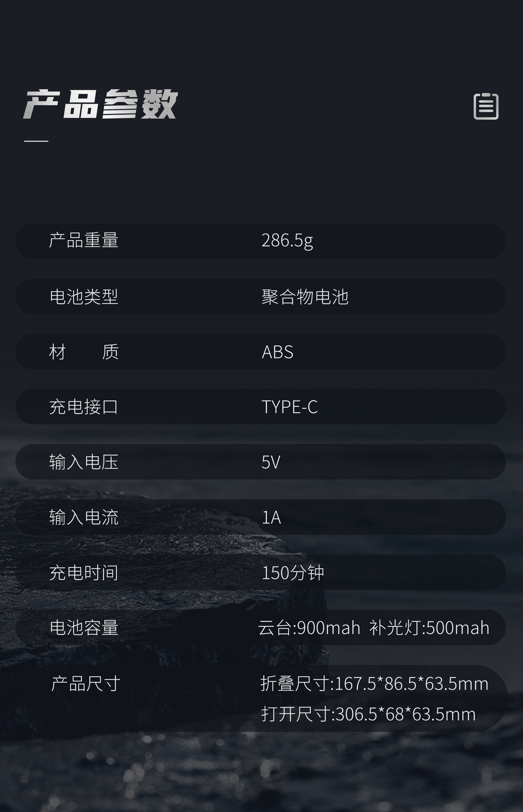Select the 输入电压 row label
The image size is (523, 812).
(x=84, y=462)
